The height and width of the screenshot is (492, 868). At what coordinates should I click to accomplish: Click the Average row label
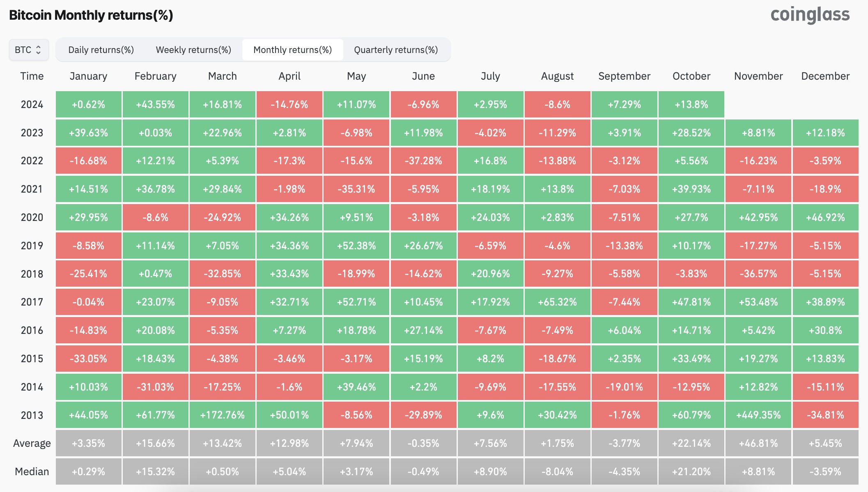(32, 443)
